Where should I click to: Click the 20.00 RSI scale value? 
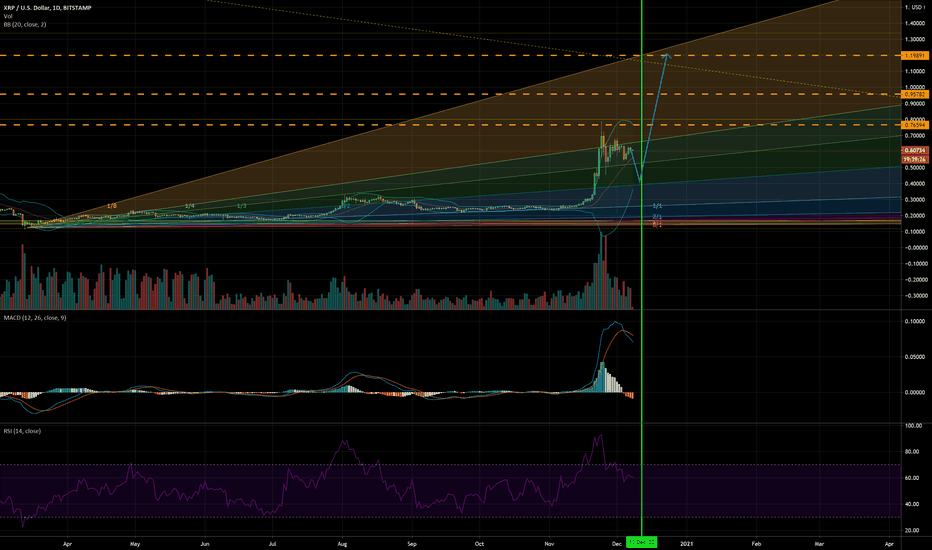(914, 530)
